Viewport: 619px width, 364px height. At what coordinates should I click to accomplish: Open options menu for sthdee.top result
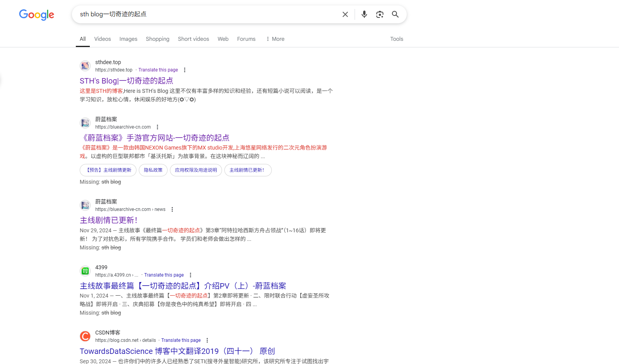click(x=185, y=70)
